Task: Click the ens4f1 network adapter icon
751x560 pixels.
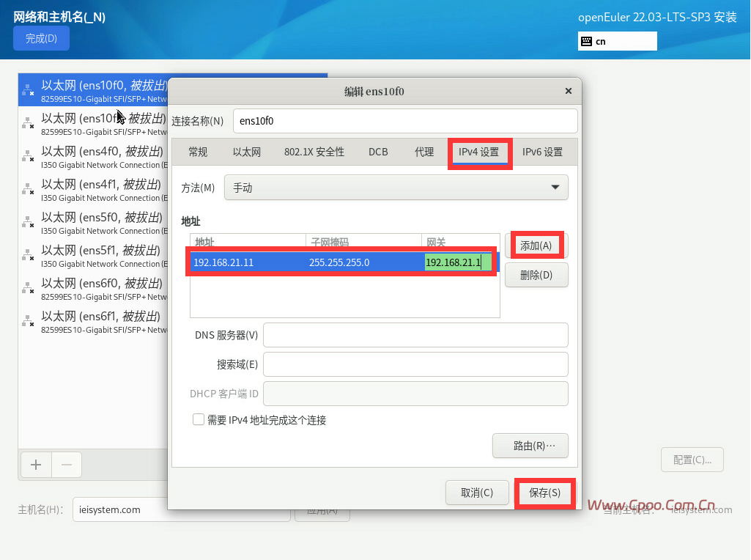Action: [x=29, y=189]
